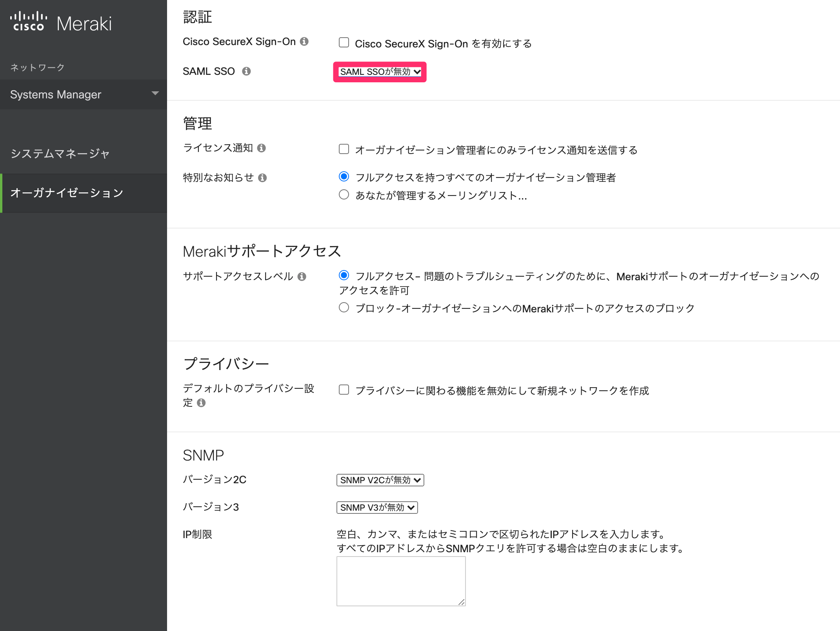Screen dimensions: 840x631
Task: Click the プライバシー section heading
Action: (x=226, y=364)
